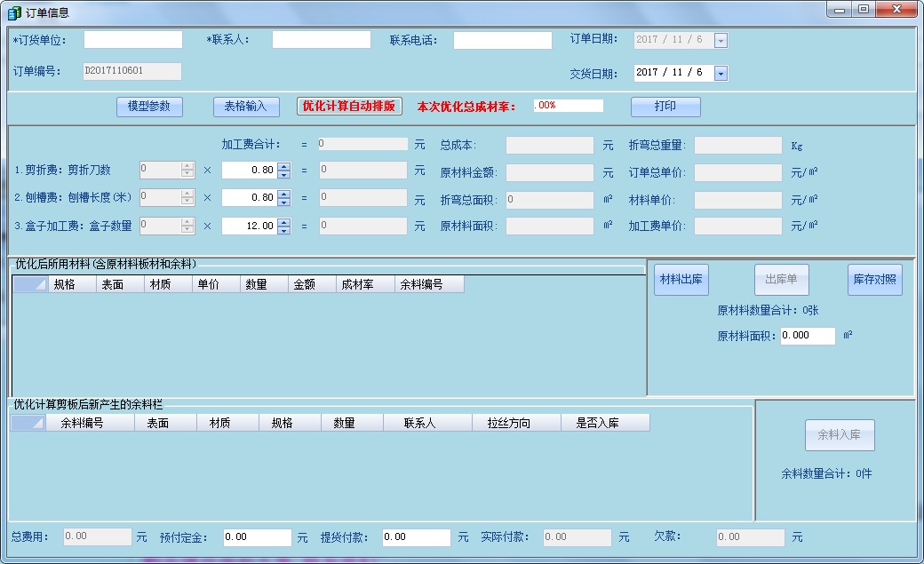
Task: Click the 数量 header in materials table
Action: coord(263,284)
